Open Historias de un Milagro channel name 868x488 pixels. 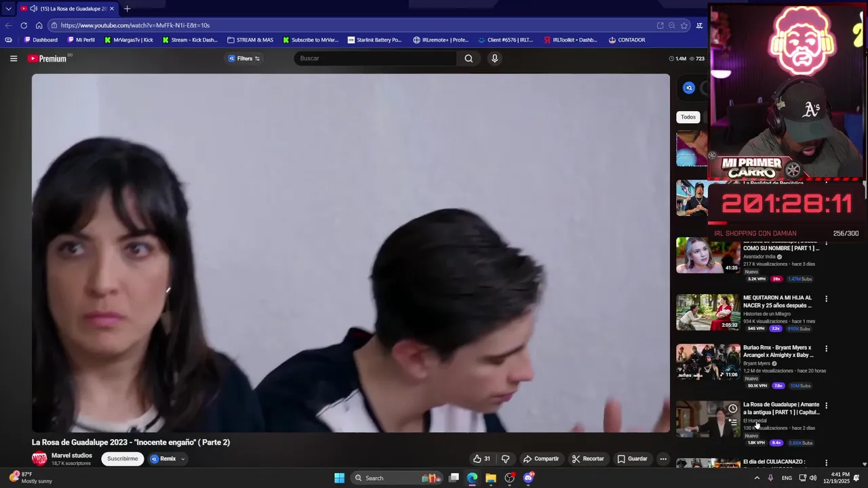(767, 314)
